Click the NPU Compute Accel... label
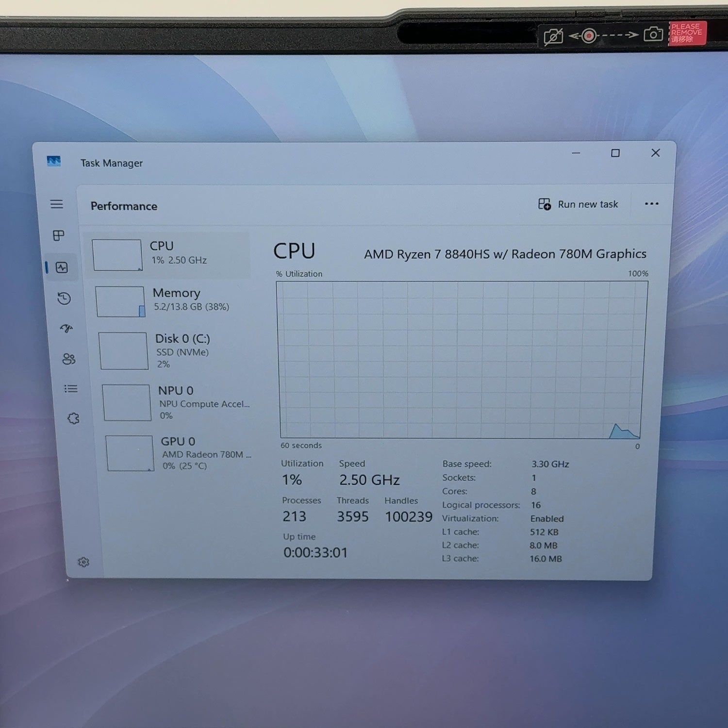 pos(204,404)
